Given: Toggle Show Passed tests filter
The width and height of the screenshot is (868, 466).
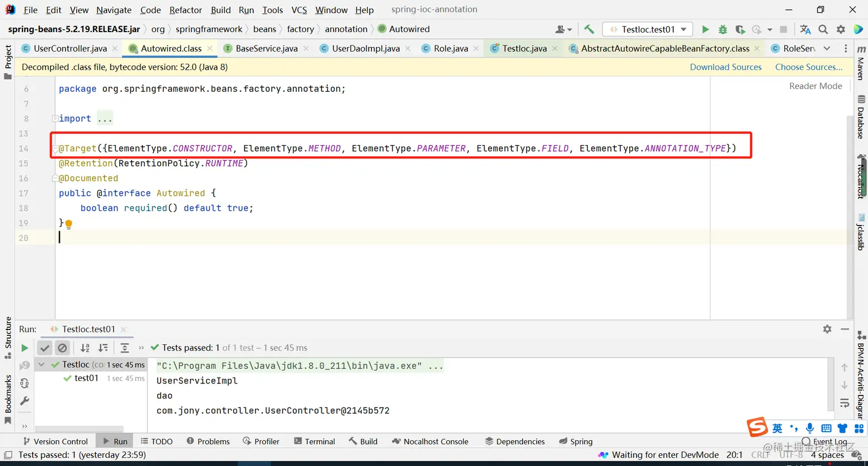Looking at the screenshot, I should tap(45, 348).
